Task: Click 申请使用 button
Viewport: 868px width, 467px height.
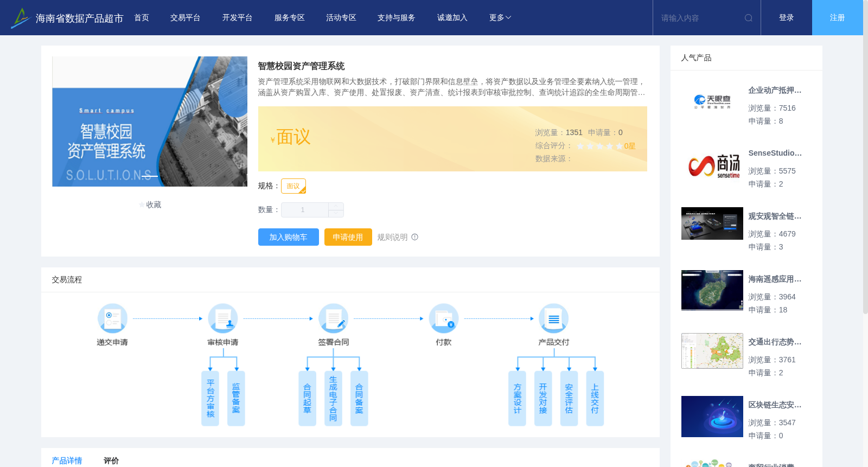Action: click(348, 237)
